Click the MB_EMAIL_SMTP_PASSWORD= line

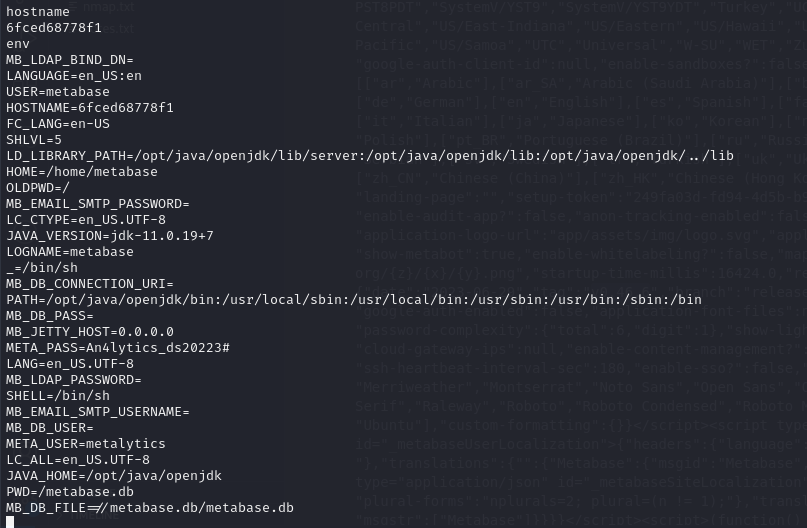pyautogui.click(x=98, y=204)
